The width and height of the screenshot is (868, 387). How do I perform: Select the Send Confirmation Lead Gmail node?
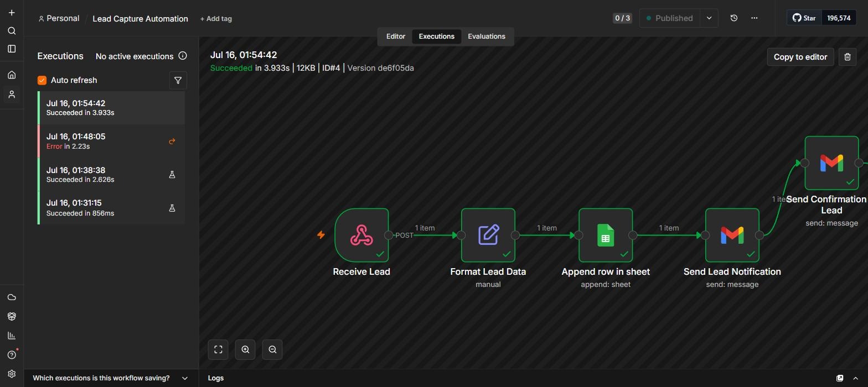tap(831, 163)
